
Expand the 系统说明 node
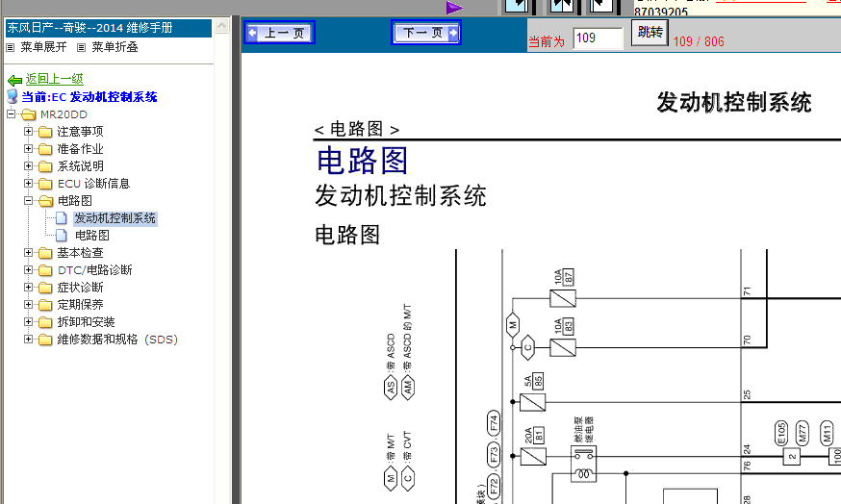(x=29, y=165)
